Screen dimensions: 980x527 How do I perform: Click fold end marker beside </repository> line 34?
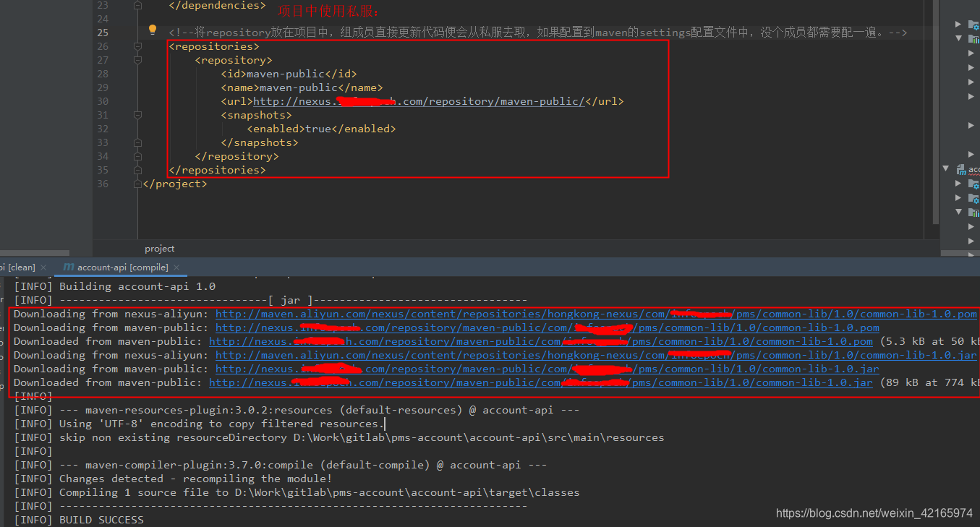pyautogui.click(x=138, y=156)
